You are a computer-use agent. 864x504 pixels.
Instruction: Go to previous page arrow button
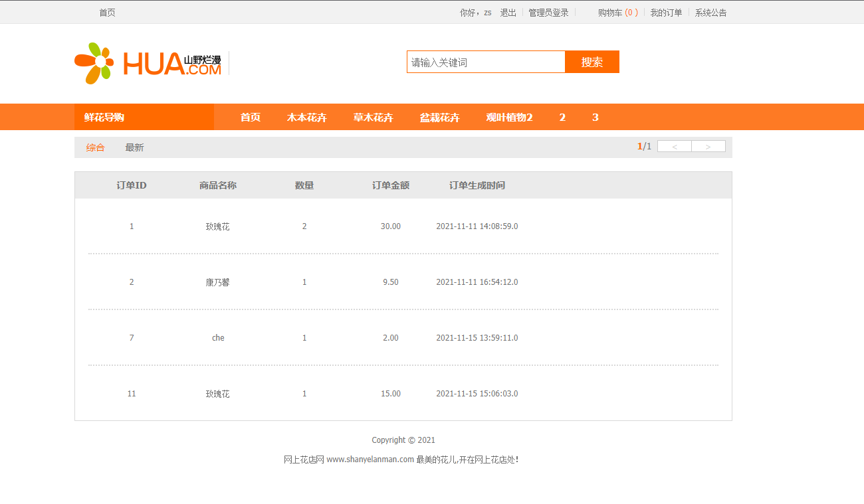click(x=675, y=146)
